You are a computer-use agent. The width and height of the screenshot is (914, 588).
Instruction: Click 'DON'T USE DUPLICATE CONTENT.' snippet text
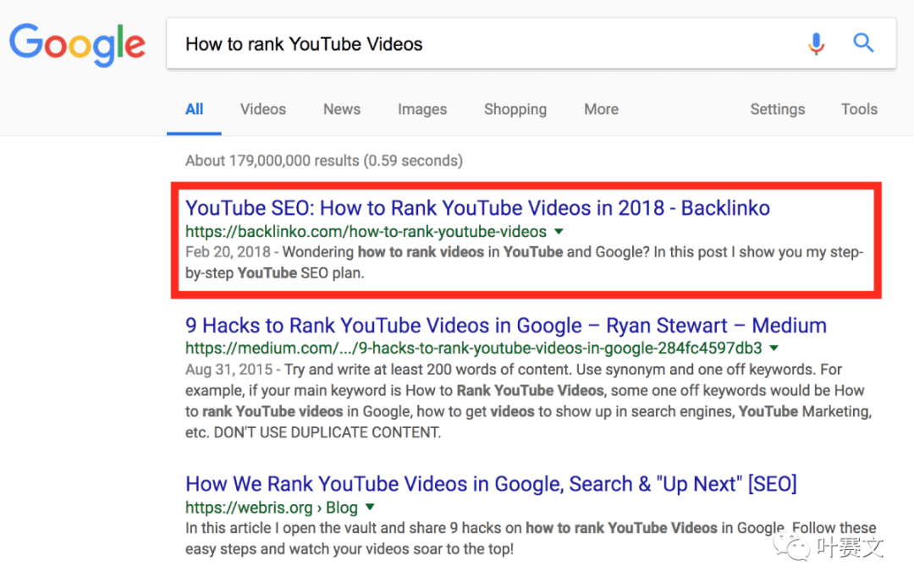coord(328,432)
